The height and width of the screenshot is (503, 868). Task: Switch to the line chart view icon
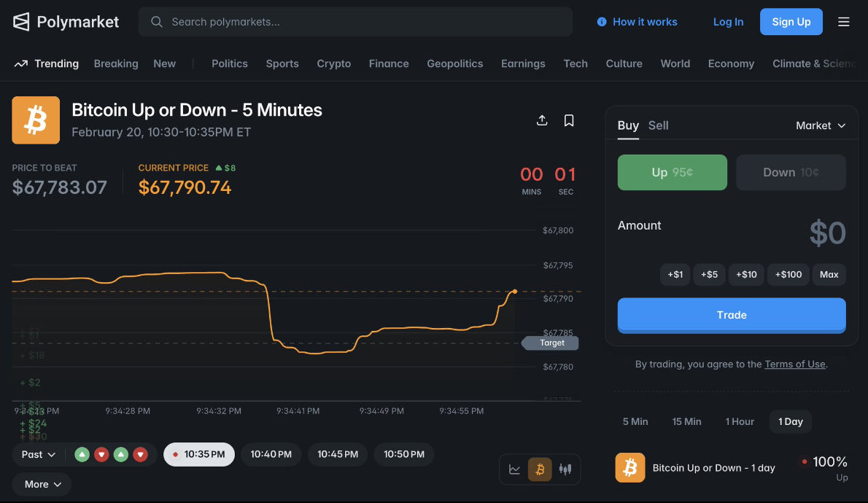coord(514,469)
